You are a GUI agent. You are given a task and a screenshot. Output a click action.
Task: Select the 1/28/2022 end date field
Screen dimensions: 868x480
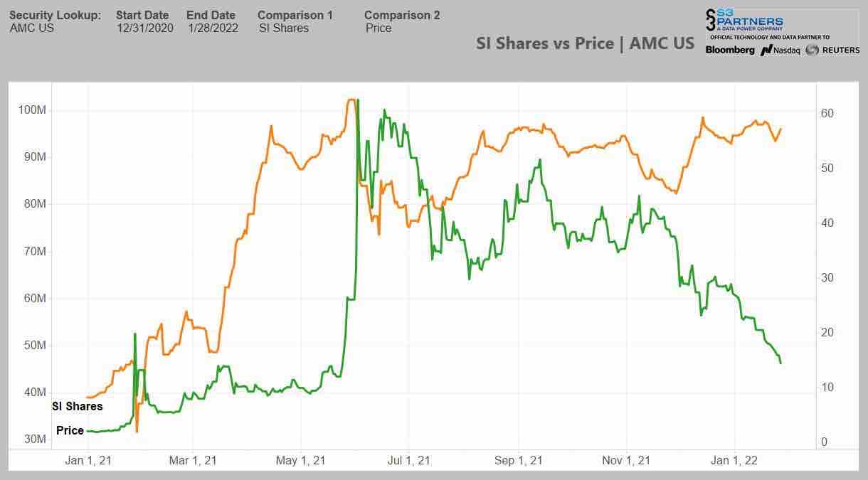pos(213,28)
